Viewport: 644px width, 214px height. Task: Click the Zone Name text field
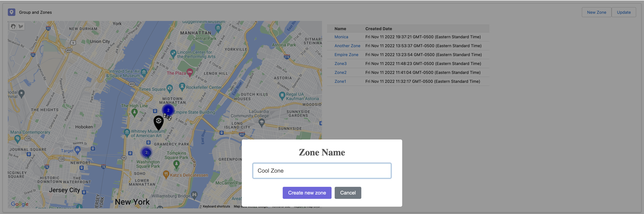coord(322,171)
